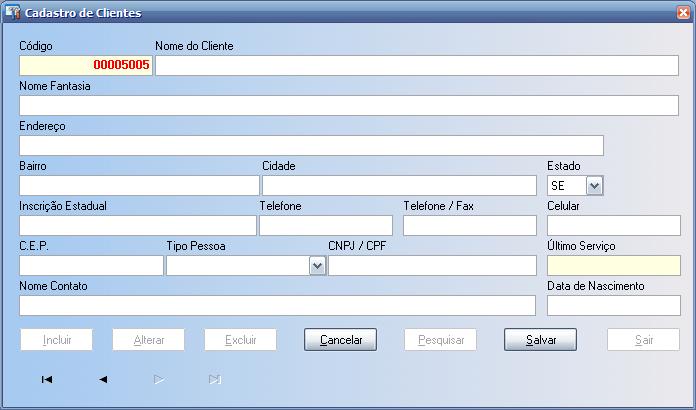The height and width of the screenshot is (410, 696).
Task: Expand the Tipo Pessoa combo box
Action: click(x=317, y=266)
